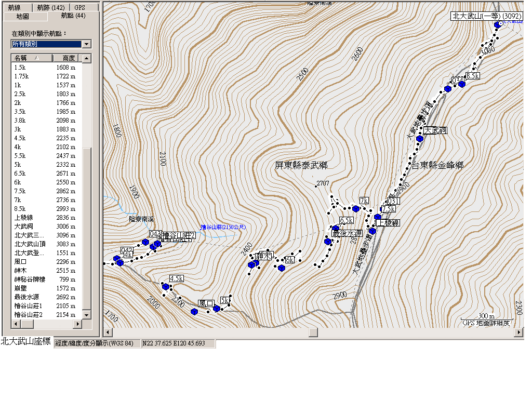532x399 pixels.
Task: Select the 3k row in the waypoint list
Action: [x=46, y=129]
